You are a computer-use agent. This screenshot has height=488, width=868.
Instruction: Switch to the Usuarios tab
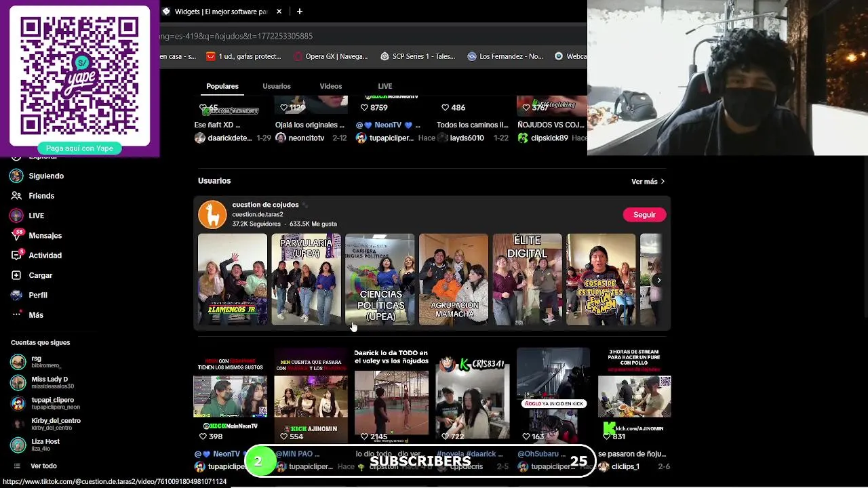[x=277, y=86]
